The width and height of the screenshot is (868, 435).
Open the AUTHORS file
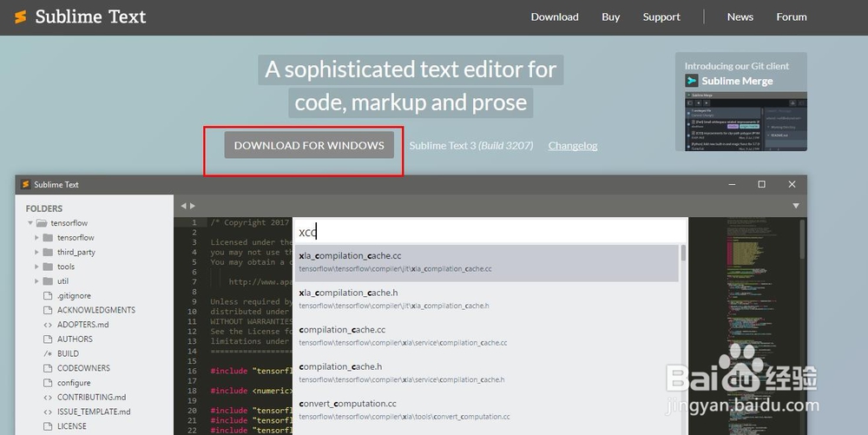(x=75, y=339)
